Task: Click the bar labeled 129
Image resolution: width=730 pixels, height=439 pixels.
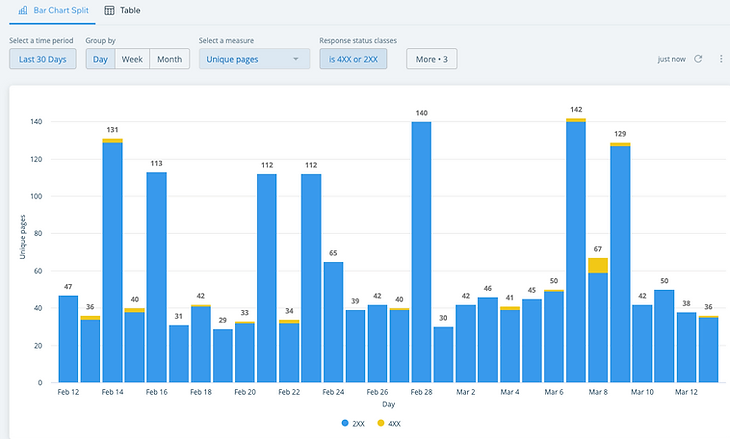Action: click(620, 263)
